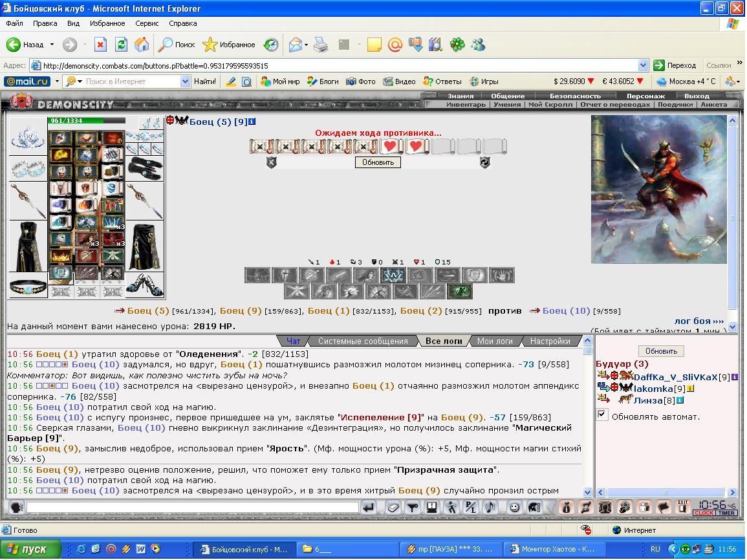Image resolution: width=747 pixels, height=560 pixels.
Task: Click the sandals footwear item
Action: coord(145,285)
